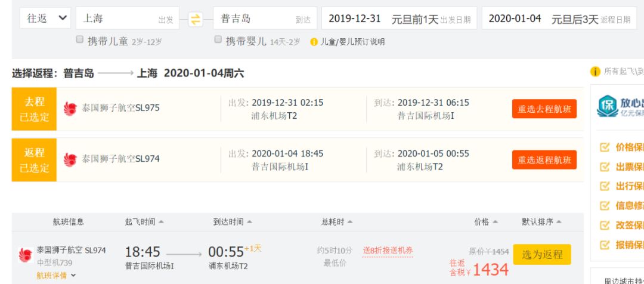The width and height of the screenshot is (644, 284).
Task: Click the 上海 departure city field
Action: tap(128, 18)
